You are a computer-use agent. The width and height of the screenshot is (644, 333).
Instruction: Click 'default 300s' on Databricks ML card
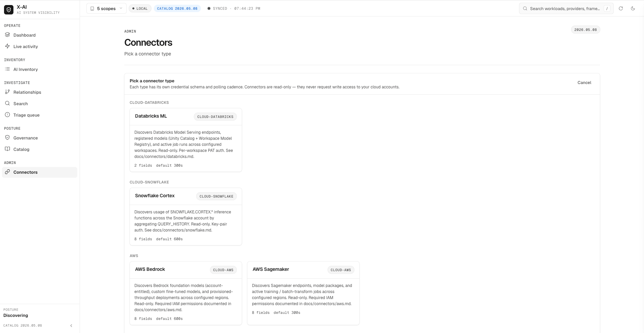coord(169,165)
